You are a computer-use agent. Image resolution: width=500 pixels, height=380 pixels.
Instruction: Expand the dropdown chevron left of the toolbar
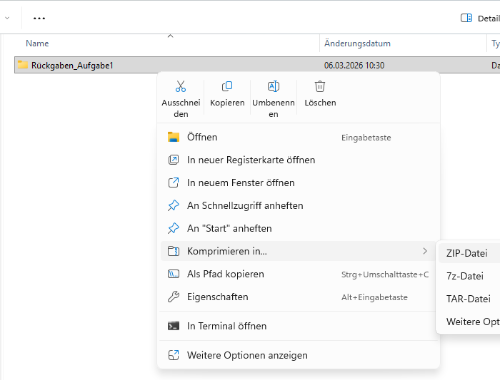click(7, 18)
